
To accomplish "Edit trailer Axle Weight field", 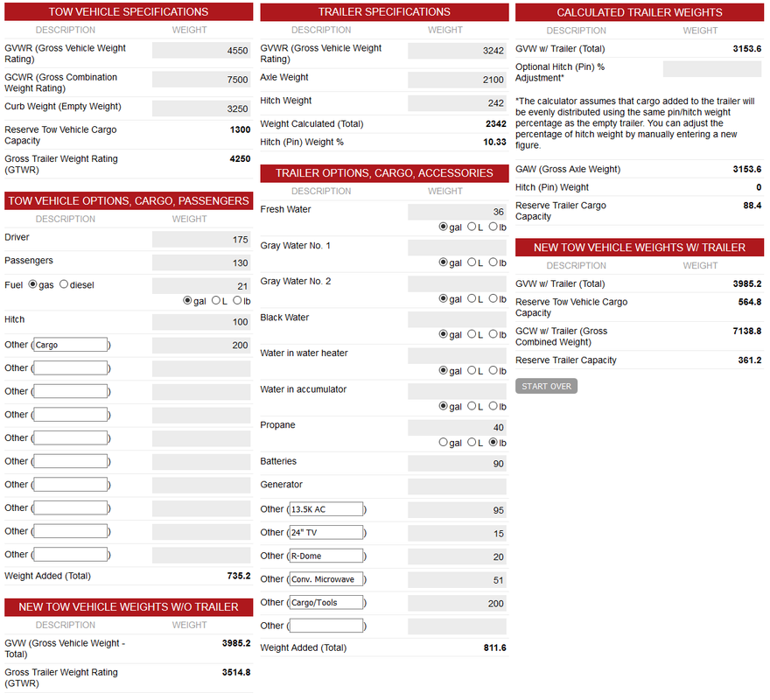I will tap(457, 80).
